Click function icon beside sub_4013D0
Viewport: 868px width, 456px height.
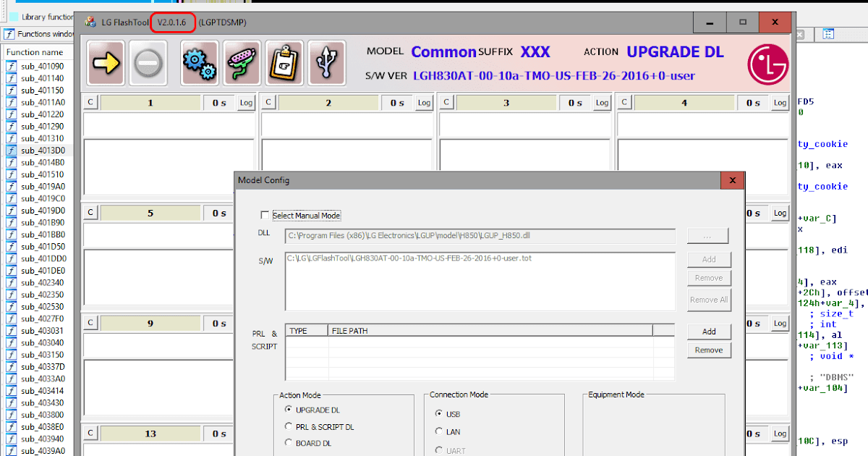tap(12, 151)
